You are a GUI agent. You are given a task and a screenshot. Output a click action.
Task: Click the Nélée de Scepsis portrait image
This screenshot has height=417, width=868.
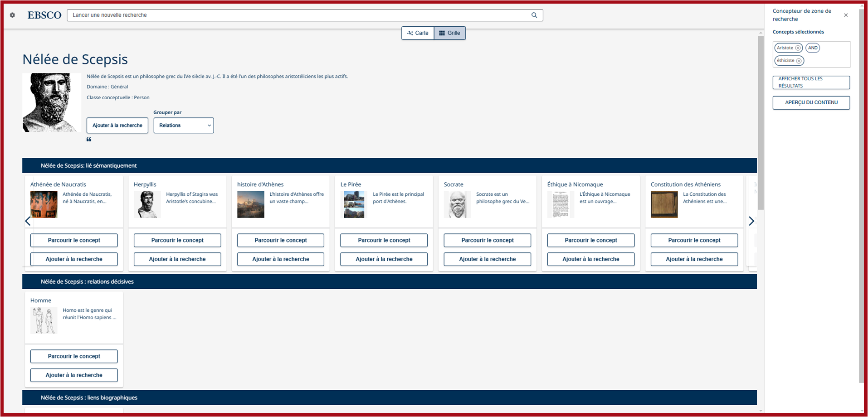pos(52,102)
